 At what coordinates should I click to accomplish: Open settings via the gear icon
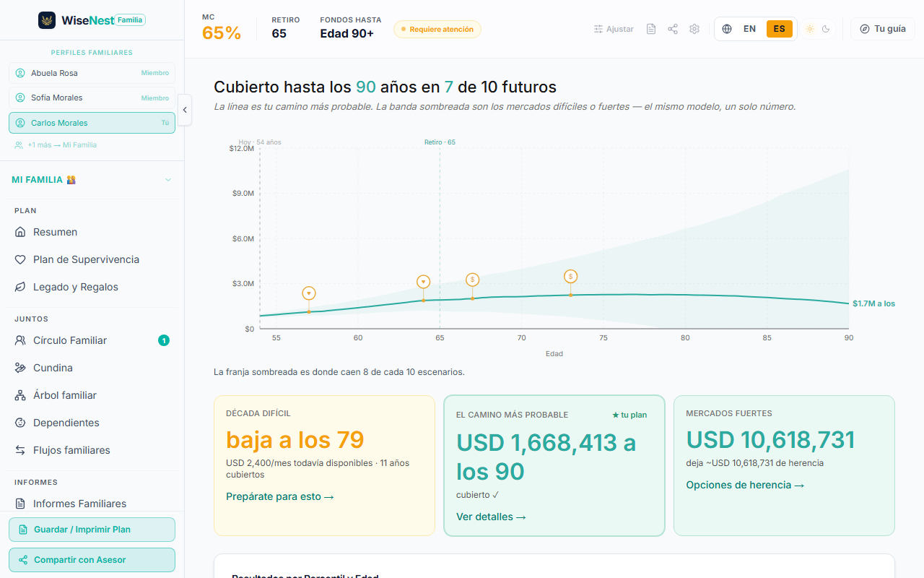pyautogui.click(x=694, y=29)
